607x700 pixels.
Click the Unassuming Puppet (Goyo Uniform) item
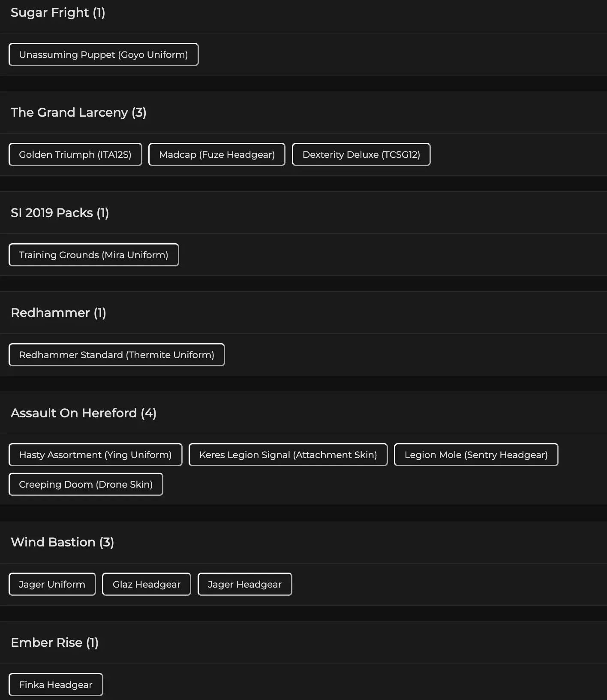click(x=103, y=54)
